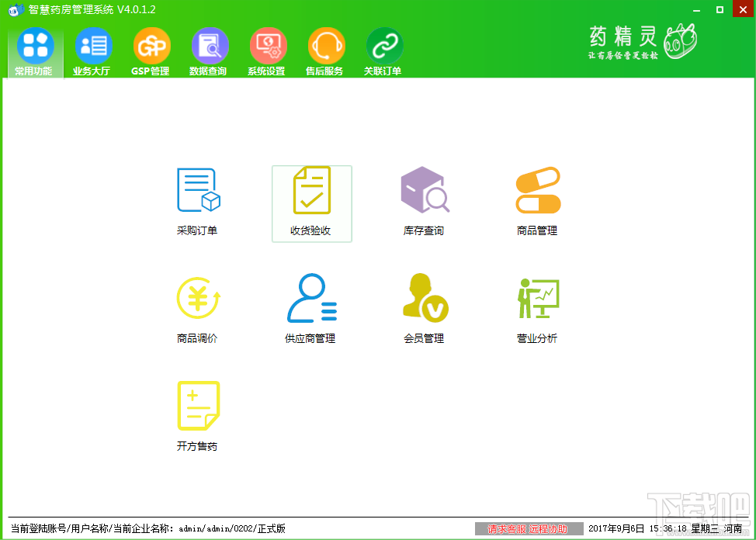The height and width of the screenshot is (540, 756).
Task: Switch to 系统设置 system settings tab
Action: click(x=268, y=52)
